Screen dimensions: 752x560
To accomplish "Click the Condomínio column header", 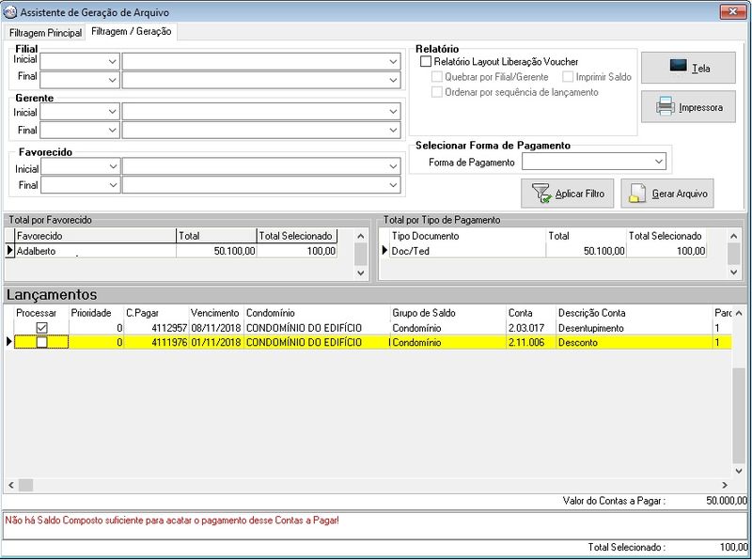I will click(271, 312).
